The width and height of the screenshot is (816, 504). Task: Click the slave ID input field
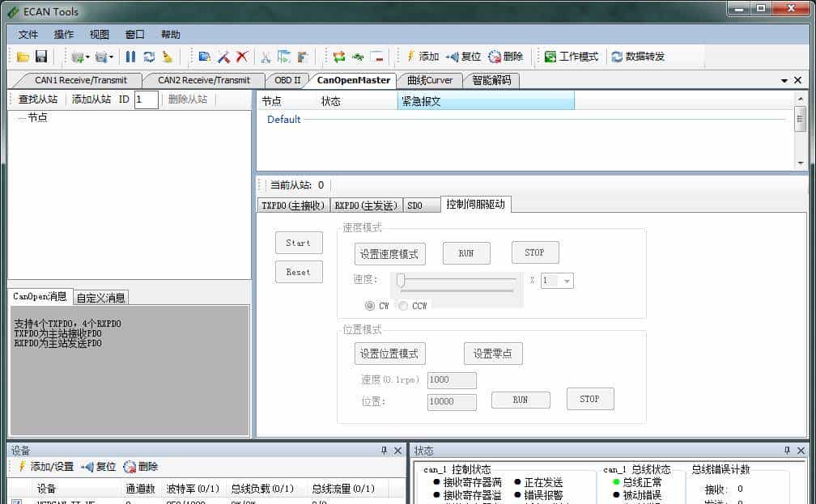pyautogui.click(x=146, y=100)
